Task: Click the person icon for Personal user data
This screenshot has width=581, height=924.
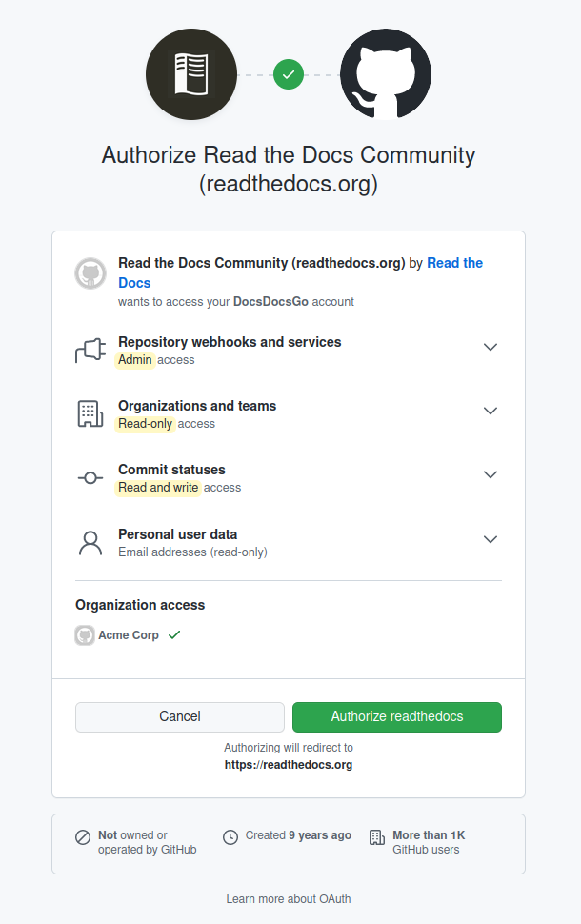Action: point(90,543)
